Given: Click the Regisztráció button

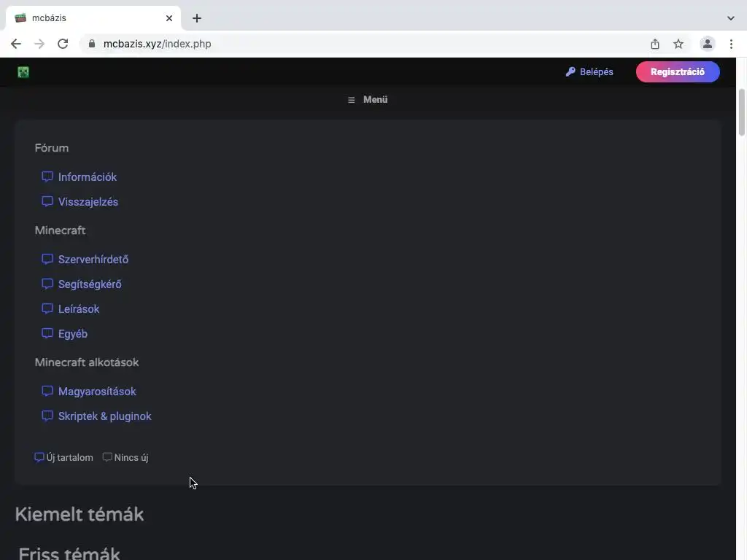Looking at the screenshot, I should tap(678, 72).
